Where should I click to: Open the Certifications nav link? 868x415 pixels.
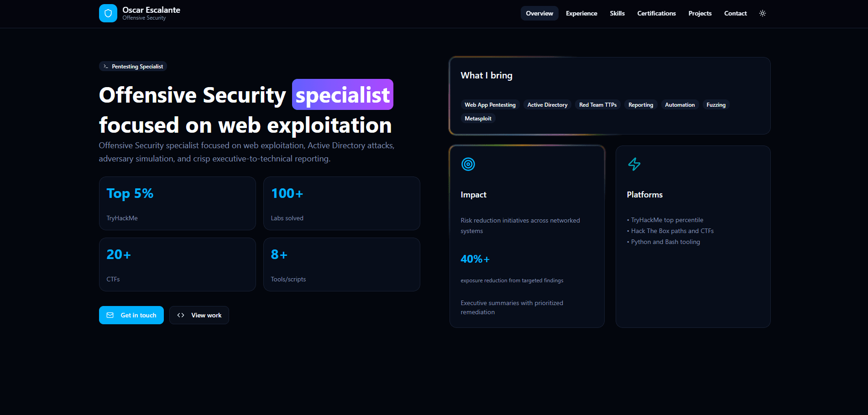(656, 13)
